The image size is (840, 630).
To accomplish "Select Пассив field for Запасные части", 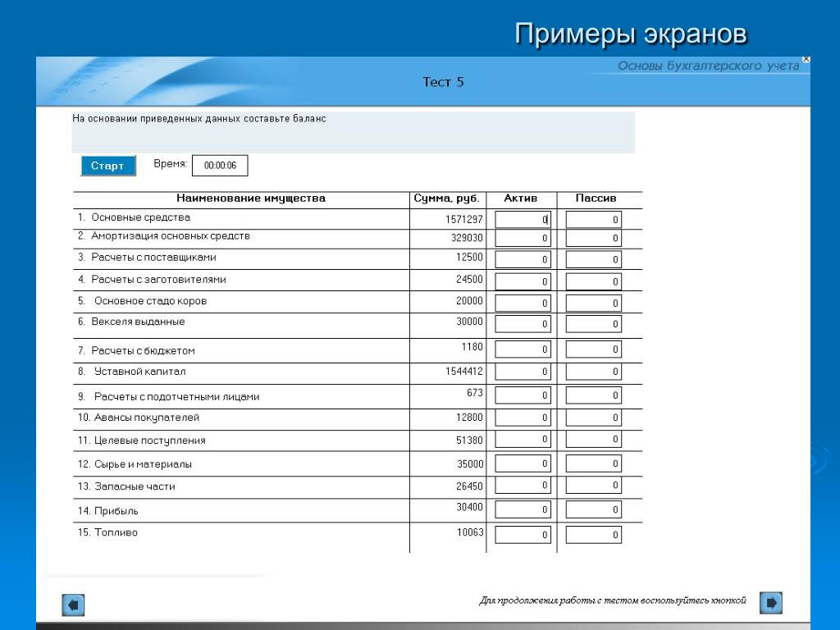I will point(594,486).
